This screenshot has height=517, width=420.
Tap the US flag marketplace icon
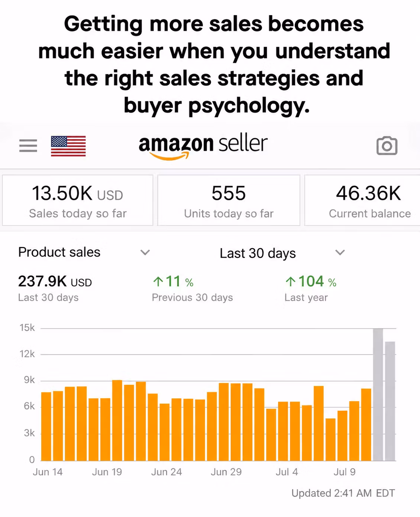click(68, 146)
